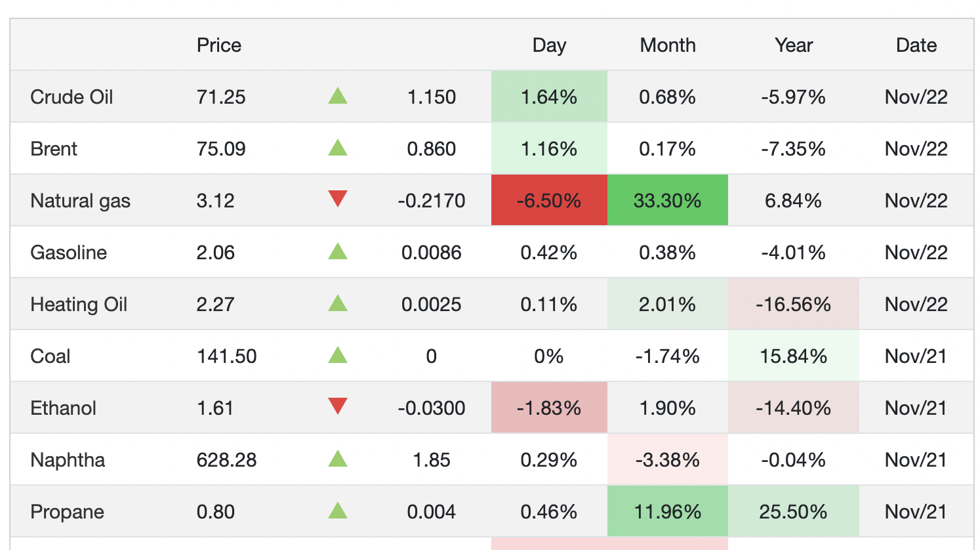Image resolution: width=980 pixels, height=550 pixels.
Task: Click the 2.01% Month cell for Heating Oil
Action: point(668,304)
